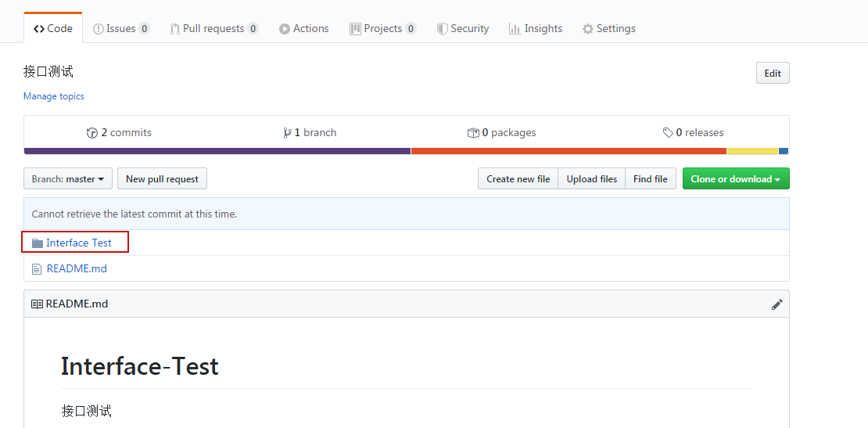This screenshot has width=868, height=428.
Task: Click the Actions play icon
Action: [285, 29]
